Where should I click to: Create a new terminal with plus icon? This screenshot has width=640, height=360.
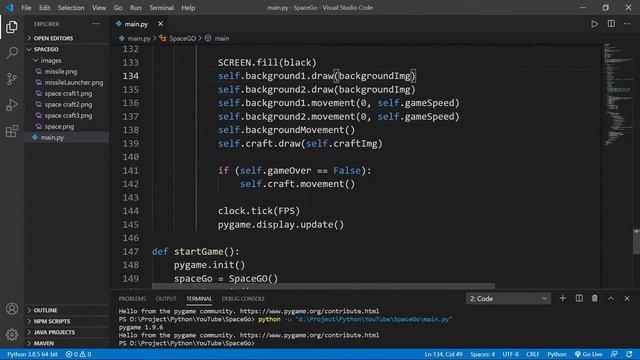pos(562,298)
